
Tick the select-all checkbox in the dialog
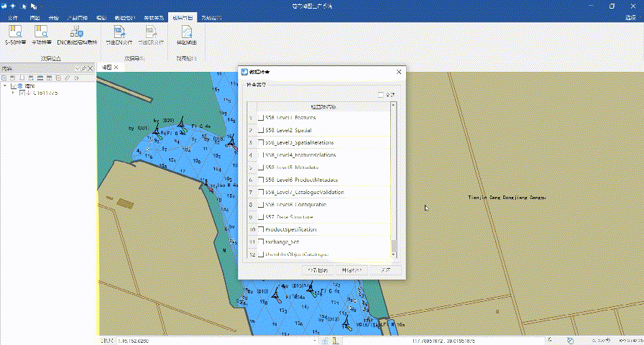click(381, 94)
